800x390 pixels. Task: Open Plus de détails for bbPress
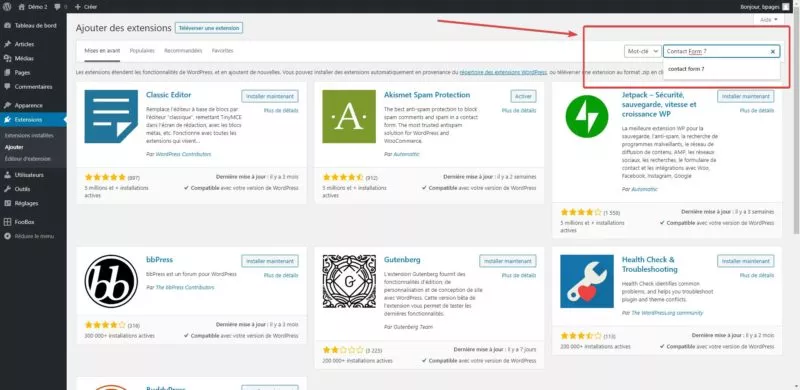point(281,275)
